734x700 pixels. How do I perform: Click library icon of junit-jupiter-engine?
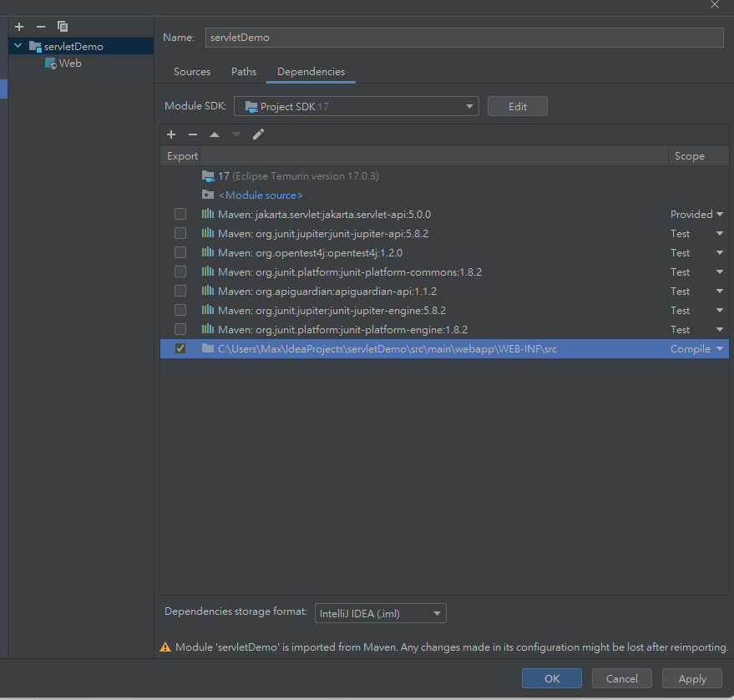(x=208, y=310)
